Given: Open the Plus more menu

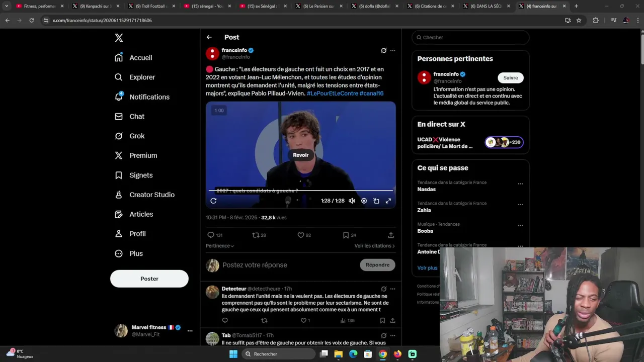Looking at the screenshot, I should click(129, 253).
